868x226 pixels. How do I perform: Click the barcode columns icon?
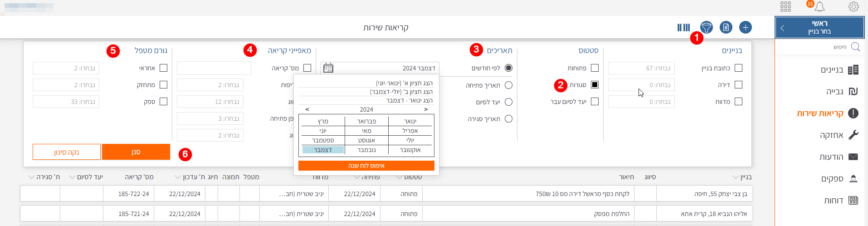point(683,28)
